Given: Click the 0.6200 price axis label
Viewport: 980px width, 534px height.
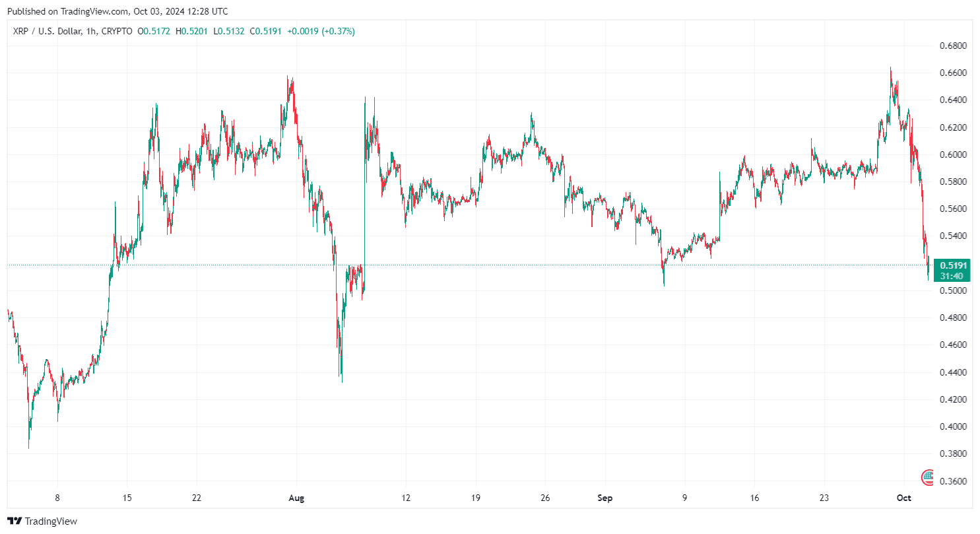Looking at the screenshot, I should point(954,127).
